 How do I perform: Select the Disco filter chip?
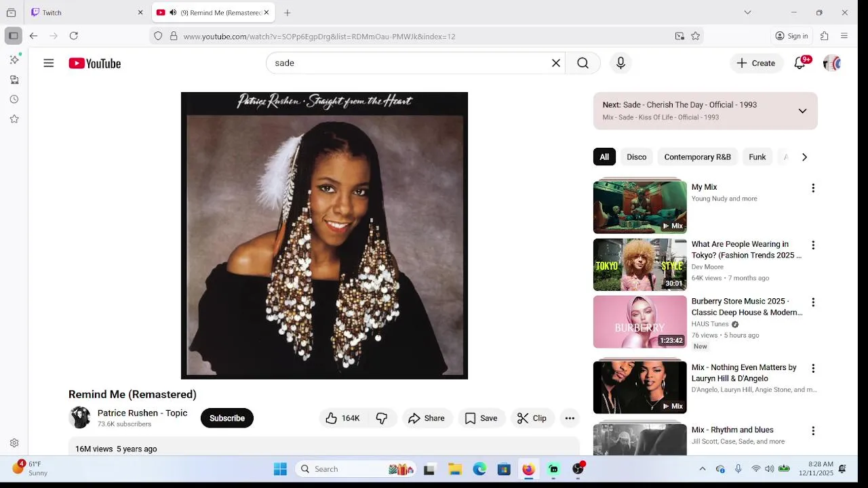coord(637,157)
